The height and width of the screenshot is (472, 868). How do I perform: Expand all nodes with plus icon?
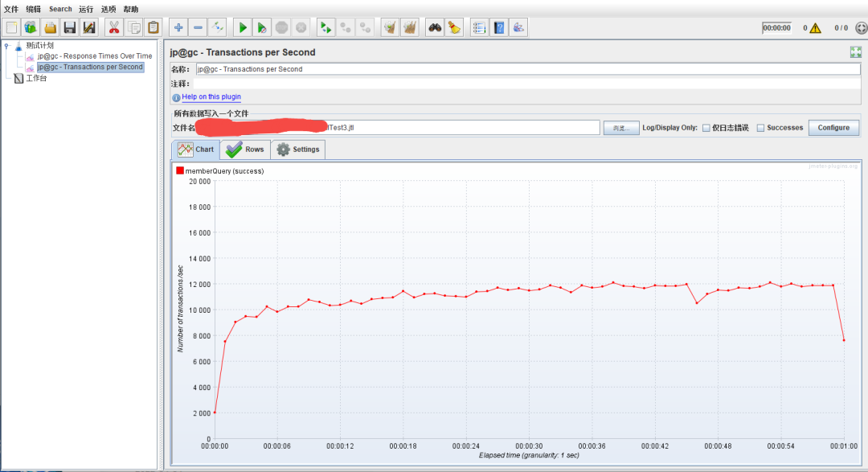pyautogui.click(x=178, y=27)
